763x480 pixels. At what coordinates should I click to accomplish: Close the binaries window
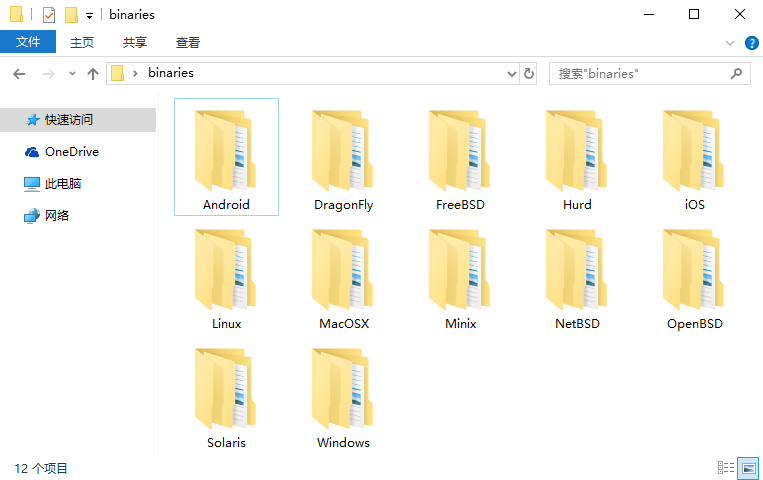point(740,15)
